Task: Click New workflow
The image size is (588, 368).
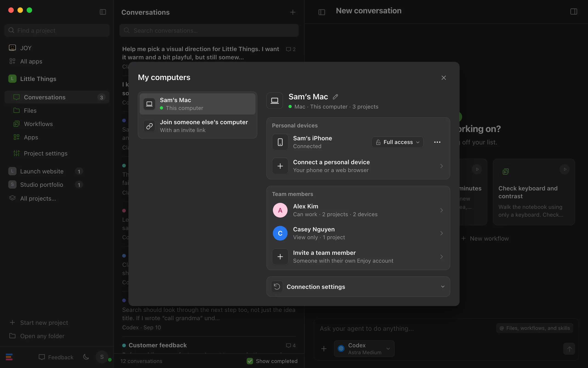Action: coord(485,239)
